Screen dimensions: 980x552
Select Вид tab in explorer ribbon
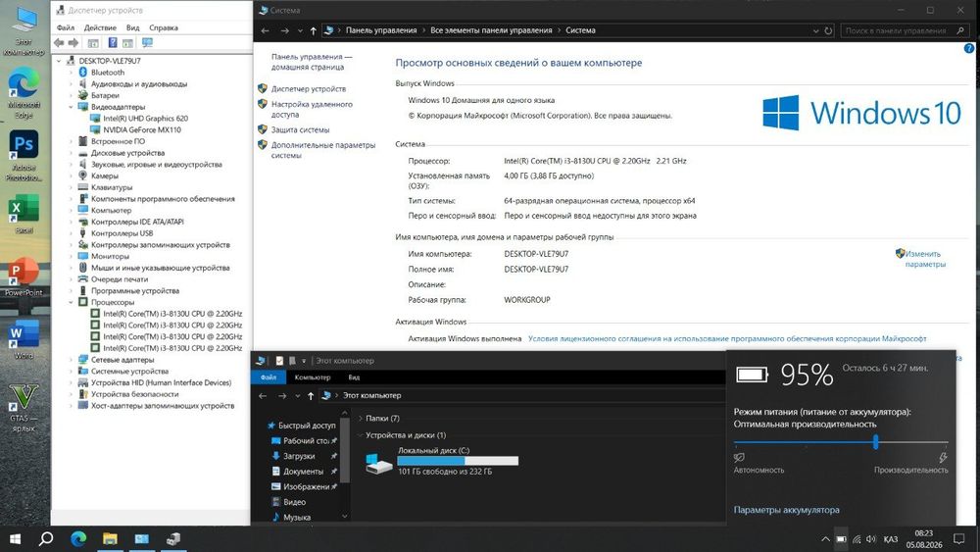354,377
